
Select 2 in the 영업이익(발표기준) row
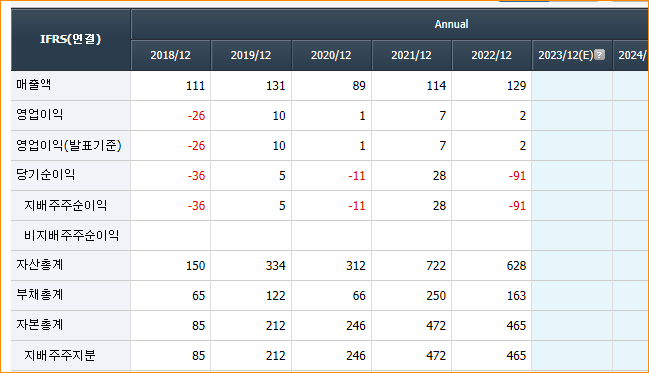tap(523, 146)
